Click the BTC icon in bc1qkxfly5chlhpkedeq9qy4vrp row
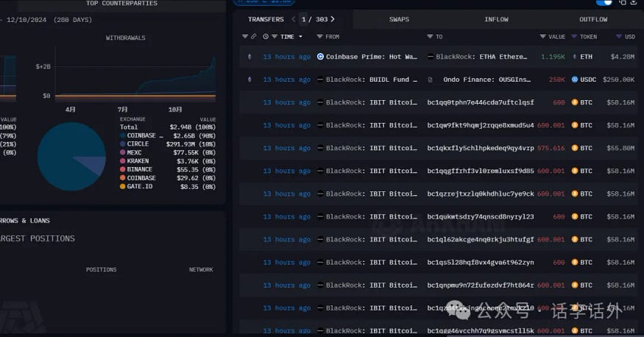This screenshot has height=337, width=644. point(575,148)
